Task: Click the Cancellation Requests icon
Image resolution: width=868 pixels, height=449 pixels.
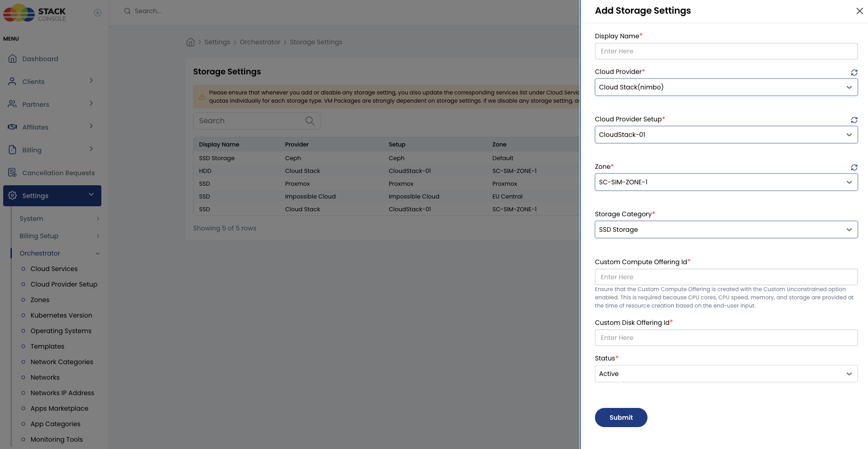Action: tap(13, 172)
